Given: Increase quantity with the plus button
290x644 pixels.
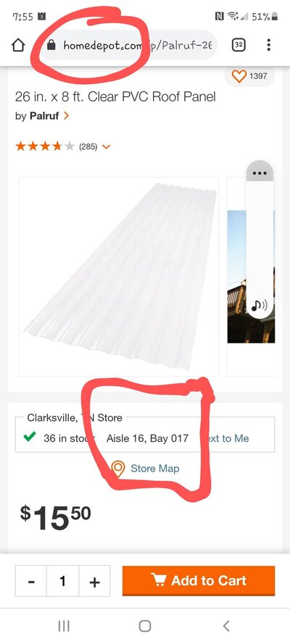Looking at the screenshot, I should [x=94, y=581].
